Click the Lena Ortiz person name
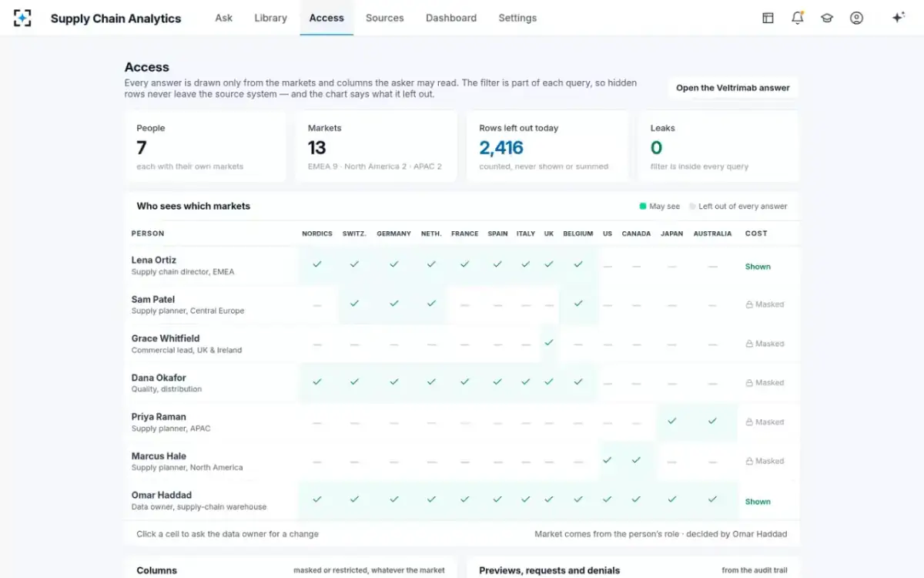 click(154, 260)
